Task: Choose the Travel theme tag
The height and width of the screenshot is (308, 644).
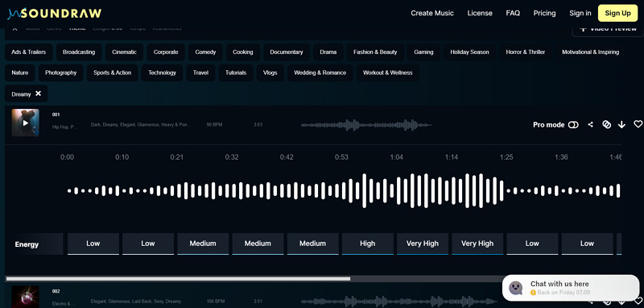Action: [200, 73]
